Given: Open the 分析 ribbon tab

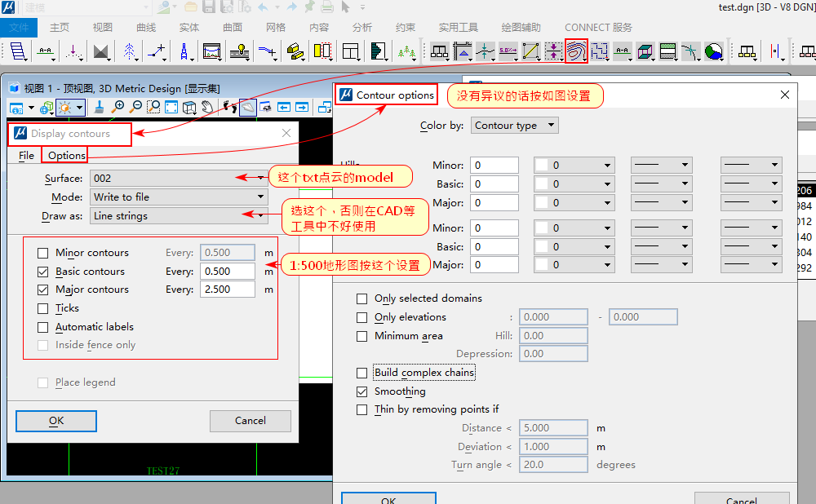Looking at the screenshot, I should [x=362, y=28].
